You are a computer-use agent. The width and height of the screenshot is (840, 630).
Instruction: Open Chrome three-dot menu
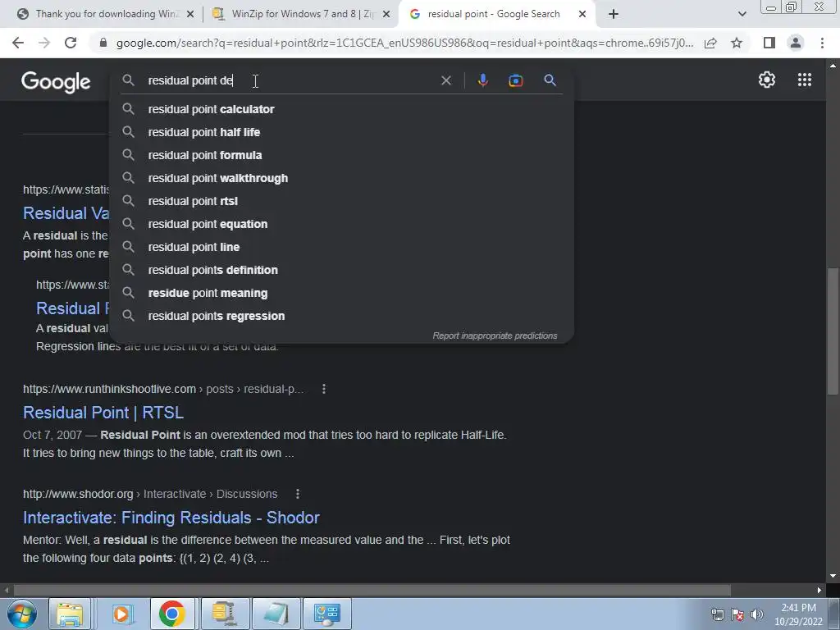822,43
